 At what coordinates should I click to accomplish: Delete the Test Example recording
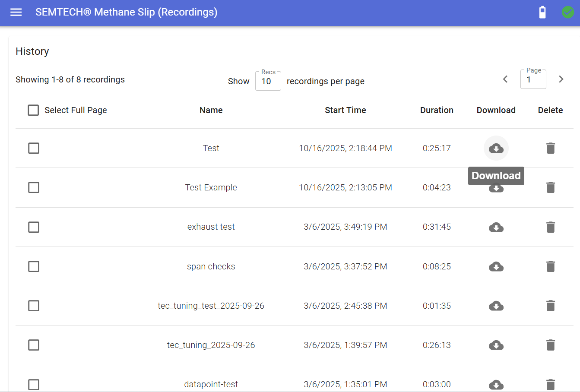(x=550, y=187)
